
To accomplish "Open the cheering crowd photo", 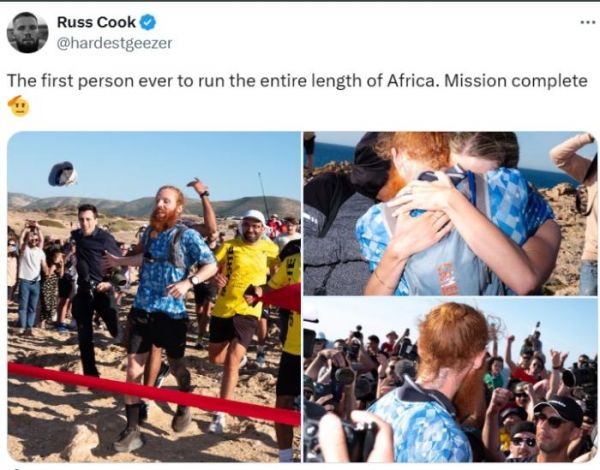I will [x=450, y=381].
